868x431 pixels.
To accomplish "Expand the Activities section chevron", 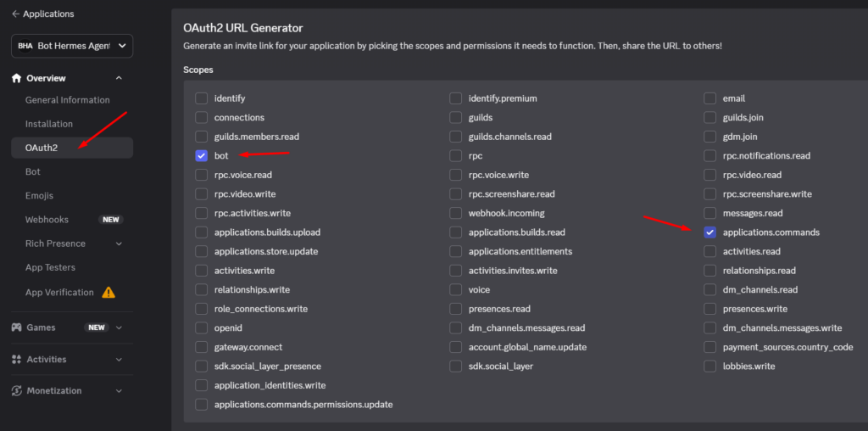I will [119, 360].
